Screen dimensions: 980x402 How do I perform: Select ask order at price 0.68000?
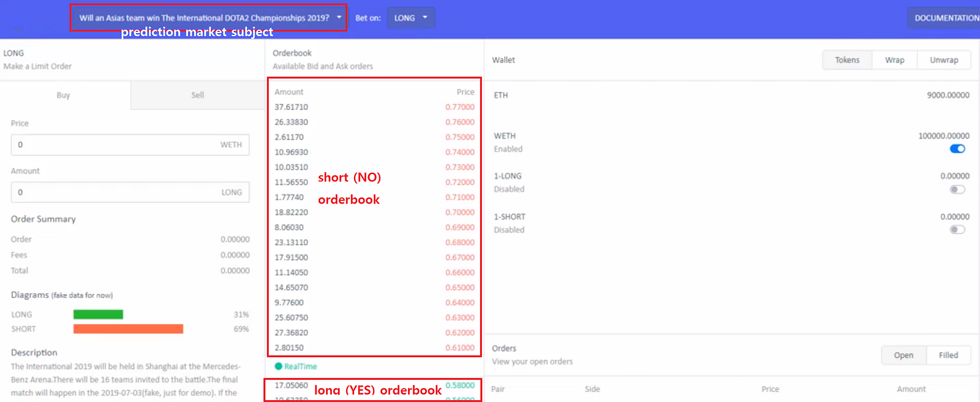374,242
